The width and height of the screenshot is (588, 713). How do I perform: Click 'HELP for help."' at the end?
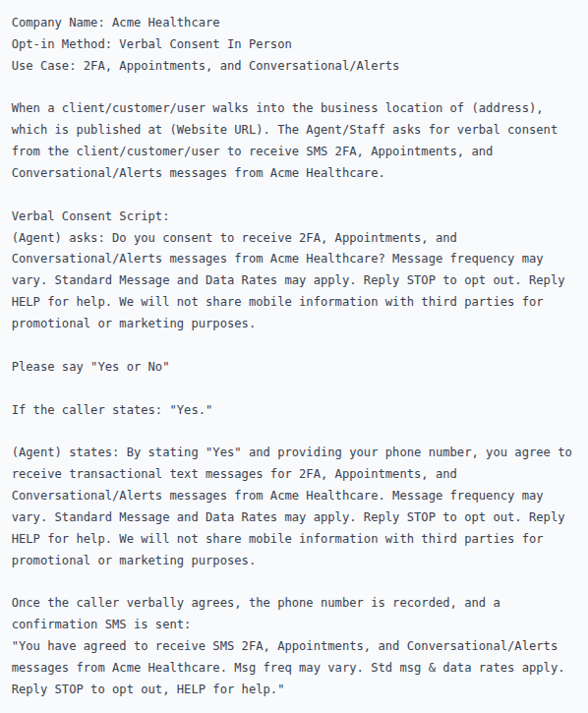click(x=230, y=689)
